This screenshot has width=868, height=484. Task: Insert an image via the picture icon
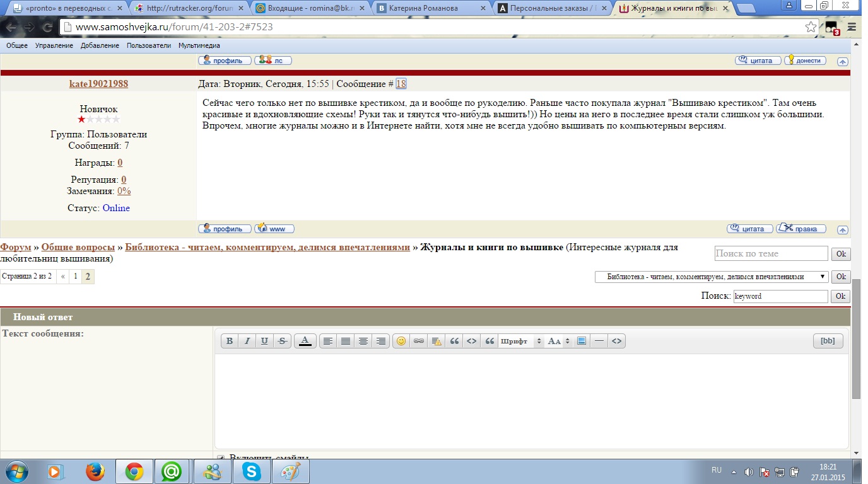click(582, 341)
